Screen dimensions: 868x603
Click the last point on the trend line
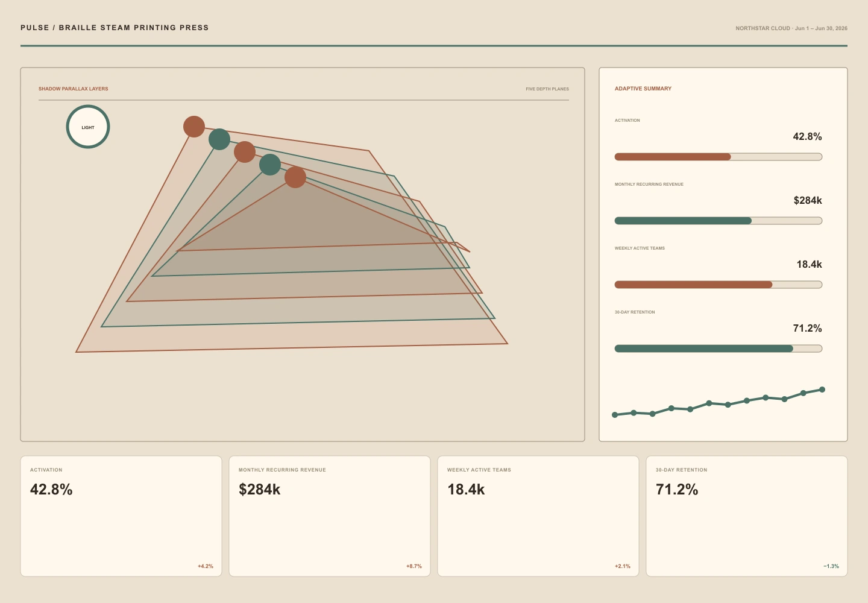tap(822, 390)
